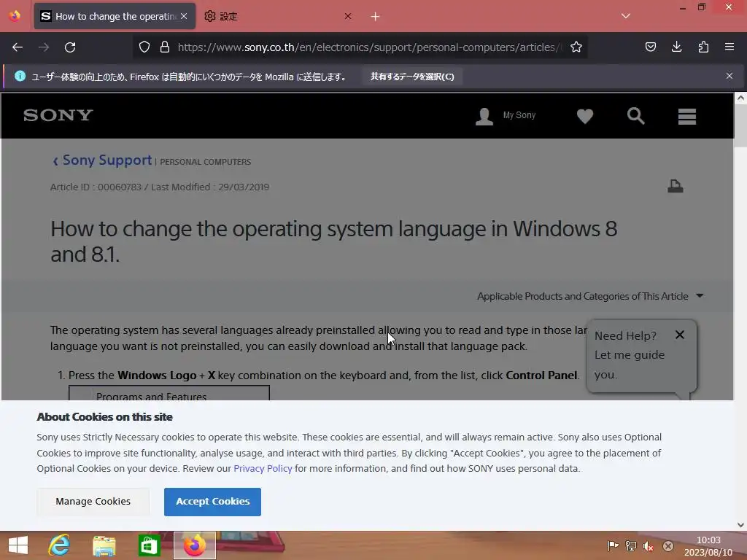747x560 pixels.
Task: Click Firefox icon in taskbar
Action: click(x=194, y=545)
